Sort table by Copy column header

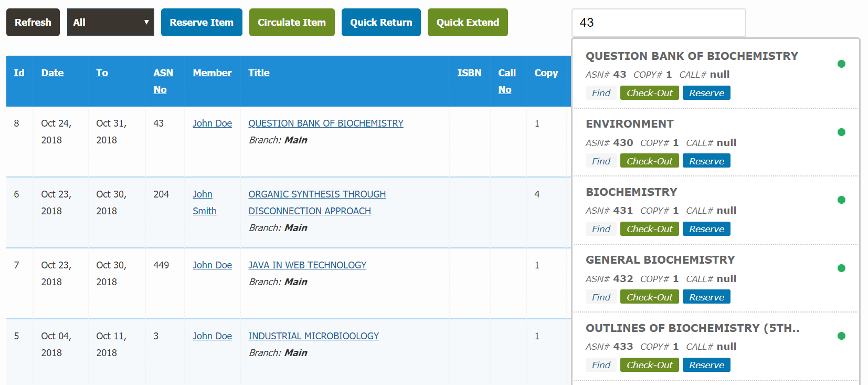click(546, 72)
